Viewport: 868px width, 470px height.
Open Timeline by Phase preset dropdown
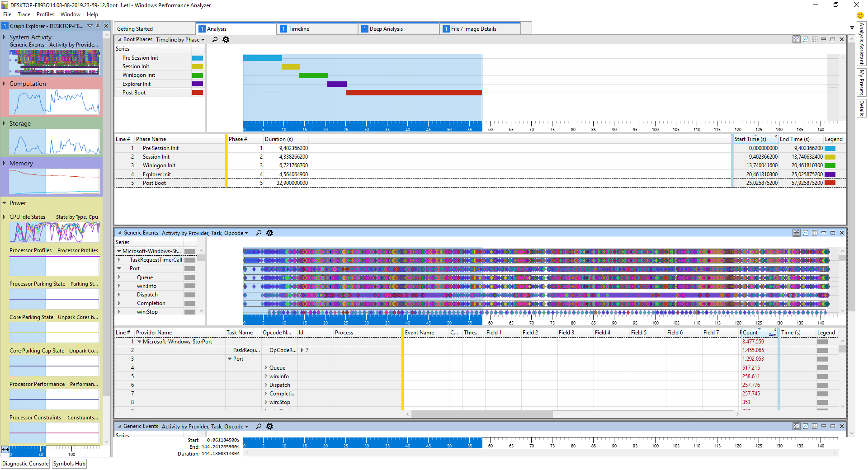point(180,40)
